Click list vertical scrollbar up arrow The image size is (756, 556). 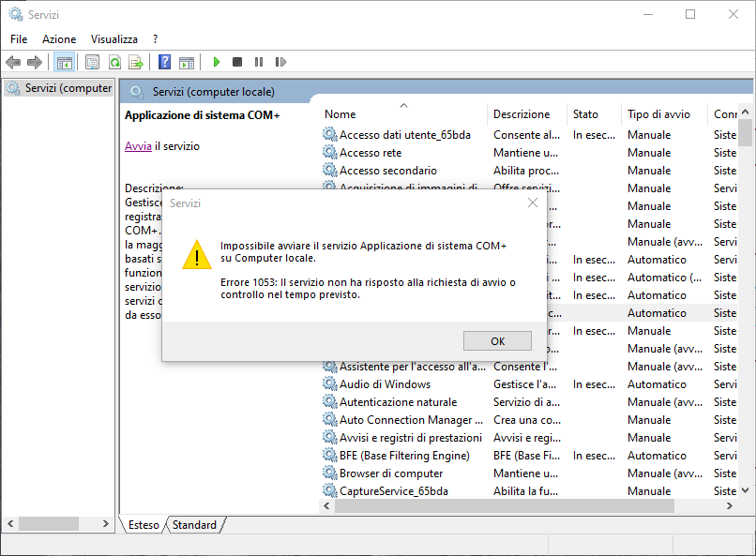746,112
